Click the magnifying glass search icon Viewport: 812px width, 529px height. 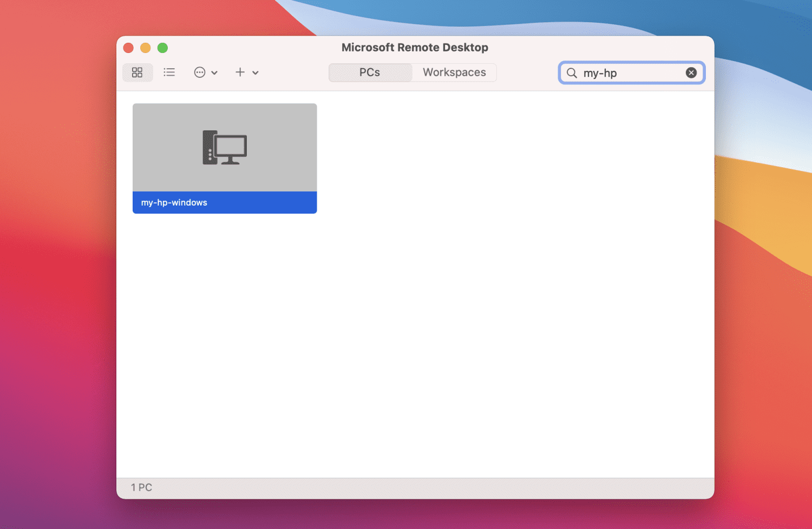click(572, 73)
